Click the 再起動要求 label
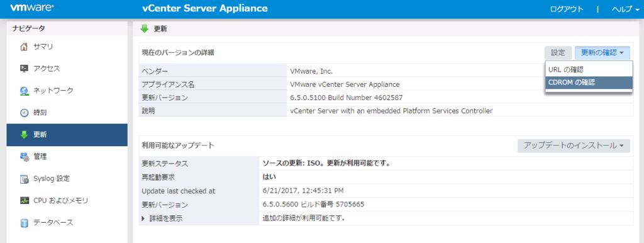The image size is (644, 243). pos(158,177)
